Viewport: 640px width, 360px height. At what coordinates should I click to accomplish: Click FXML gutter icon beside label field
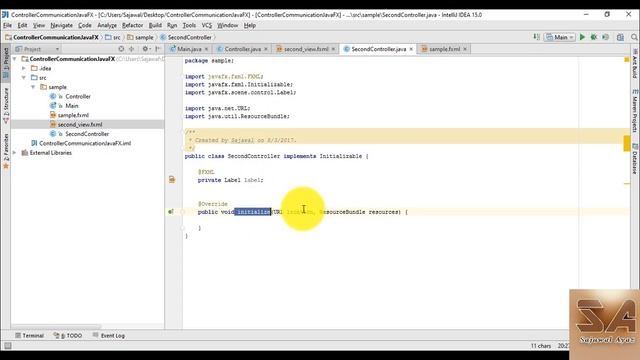172,180
